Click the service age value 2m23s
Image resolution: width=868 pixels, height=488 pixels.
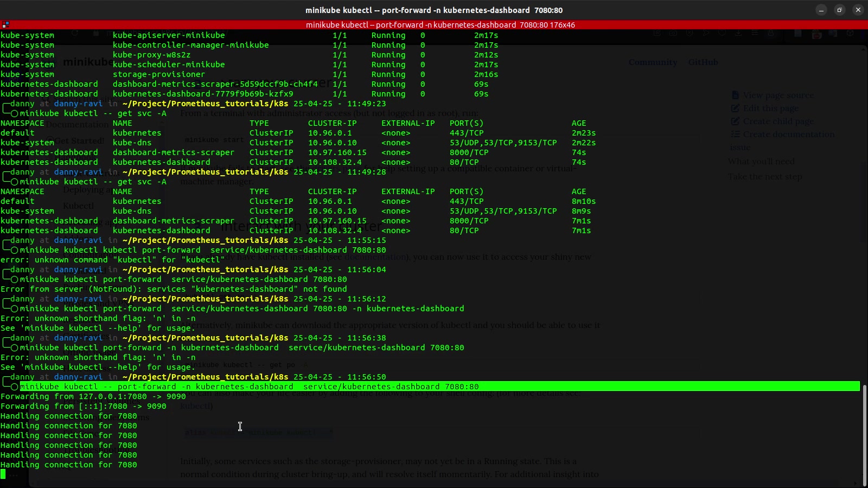tap(584, 133)
